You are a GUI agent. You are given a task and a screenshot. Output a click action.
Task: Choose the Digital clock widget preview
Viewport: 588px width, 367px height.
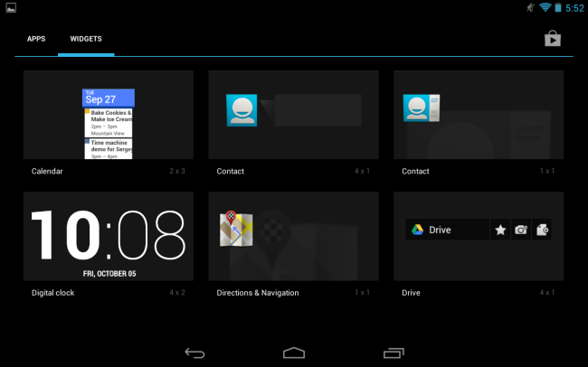pyautogui.click(x=109, y=236)
